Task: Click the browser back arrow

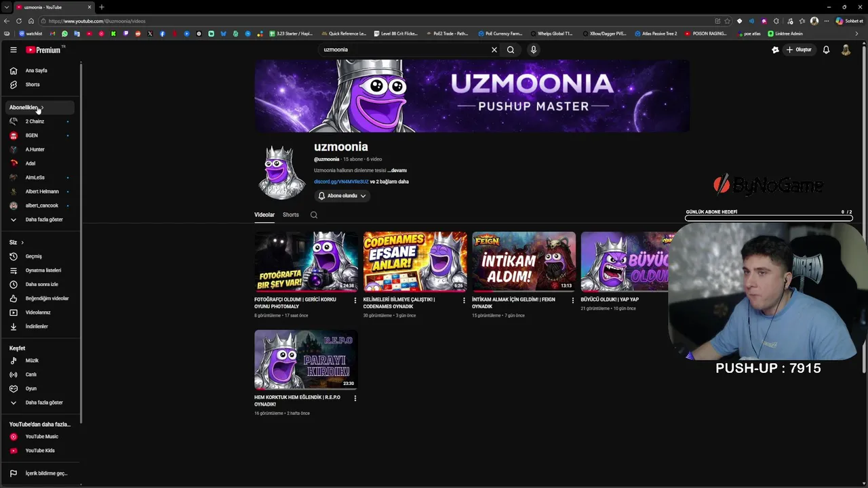Action: point(7,21)
